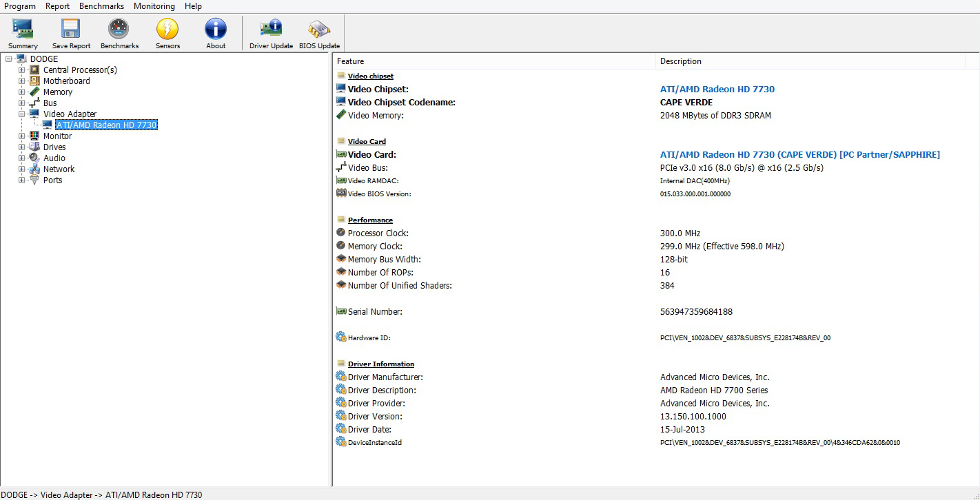Viewport: 980px width, 500px height.
Task: Expand the Monitor tree node
Action: tap(21, 136)
